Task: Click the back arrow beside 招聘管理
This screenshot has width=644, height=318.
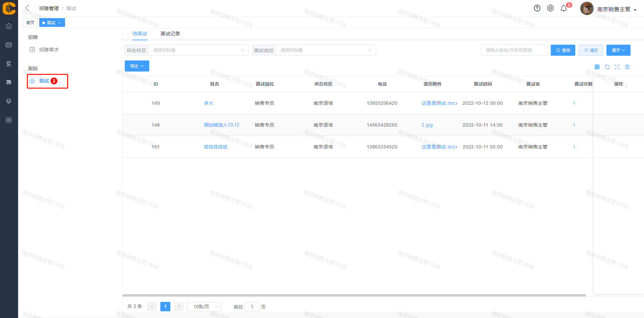Action: (28, 8)
